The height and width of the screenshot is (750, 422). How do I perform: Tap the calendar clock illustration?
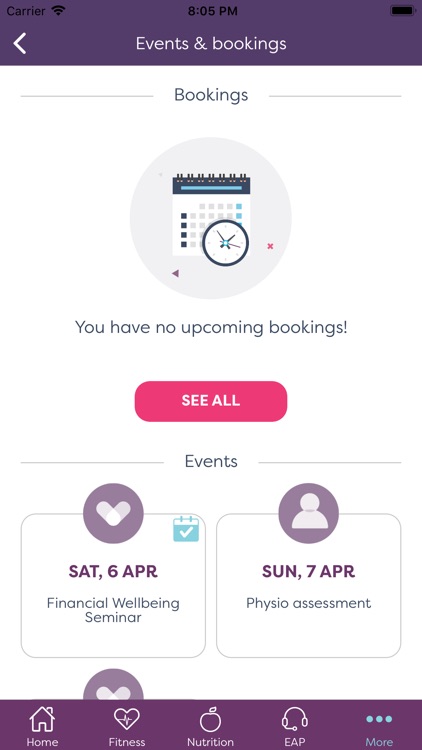pos(211,218)
